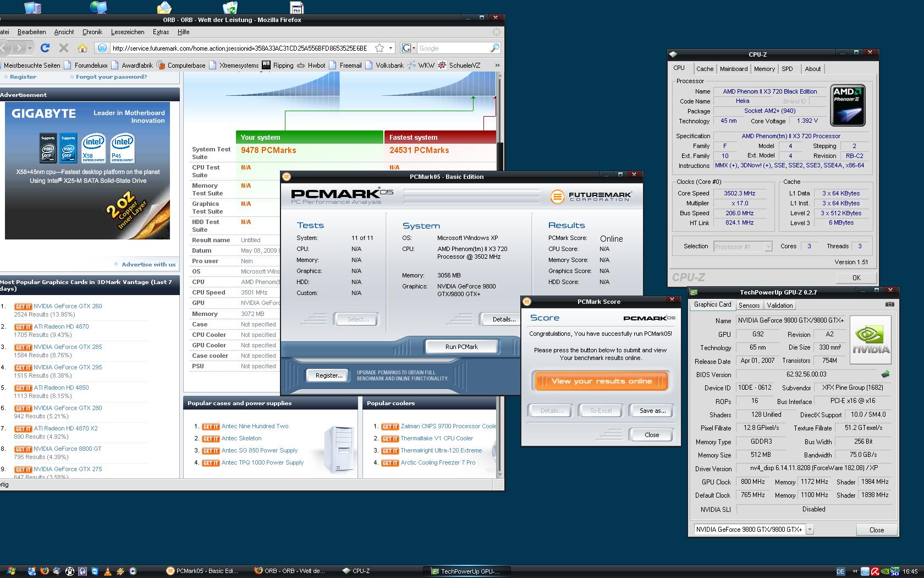Switch to PCMark05 in the taskbar
This screenshot has width=924, height=578.
tap(202, 571)
